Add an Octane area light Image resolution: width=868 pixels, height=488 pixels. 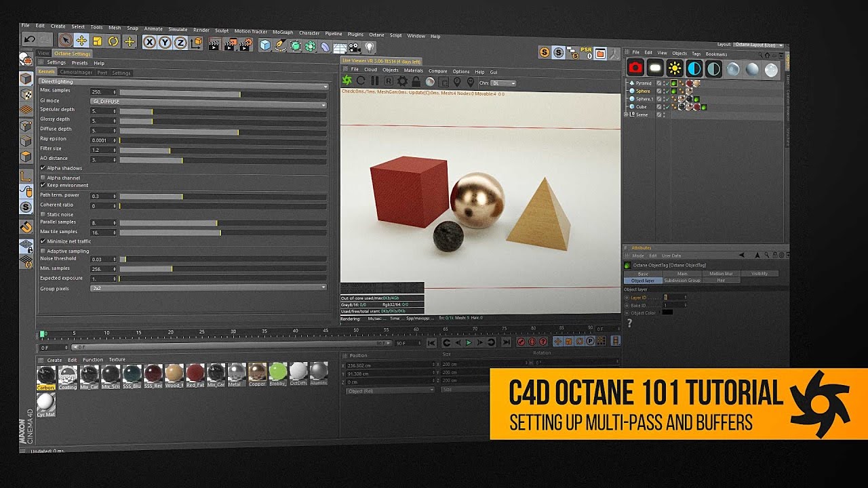click(x=655, y=67)
